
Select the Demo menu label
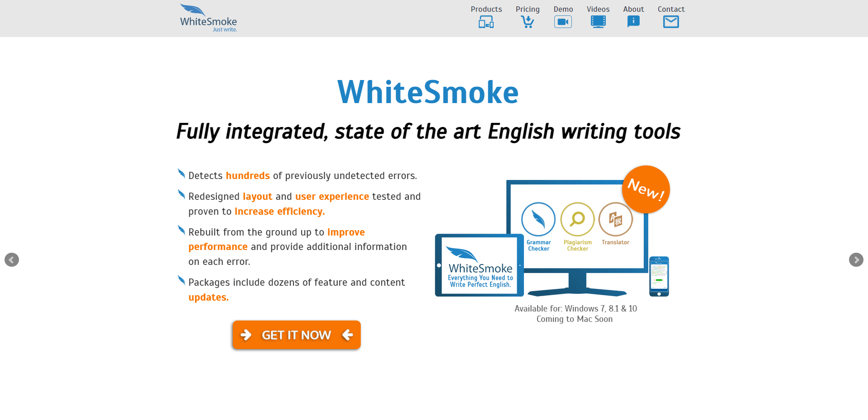coord(563,9)
